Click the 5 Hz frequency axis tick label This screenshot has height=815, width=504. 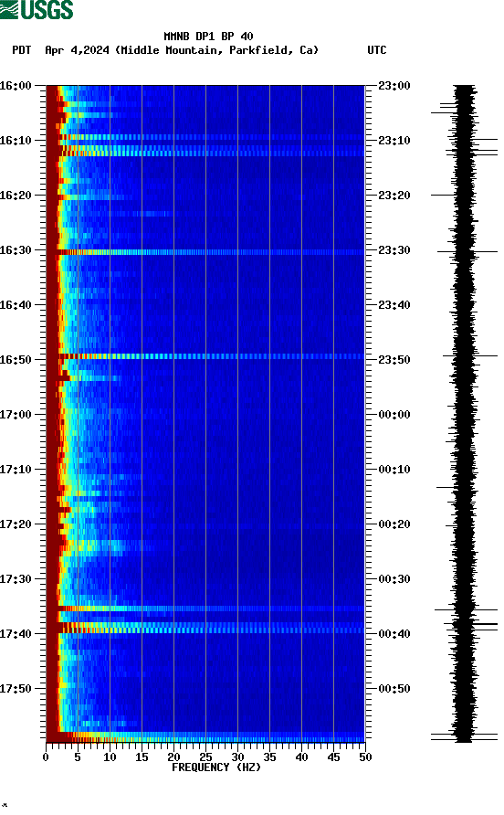tap(78, 757)
